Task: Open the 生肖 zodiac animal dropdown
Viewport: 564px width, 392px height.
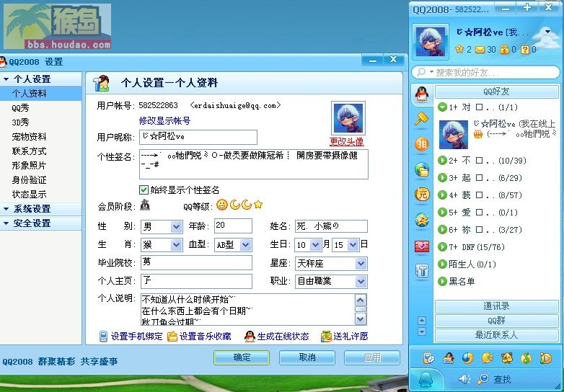Action: 176,245
